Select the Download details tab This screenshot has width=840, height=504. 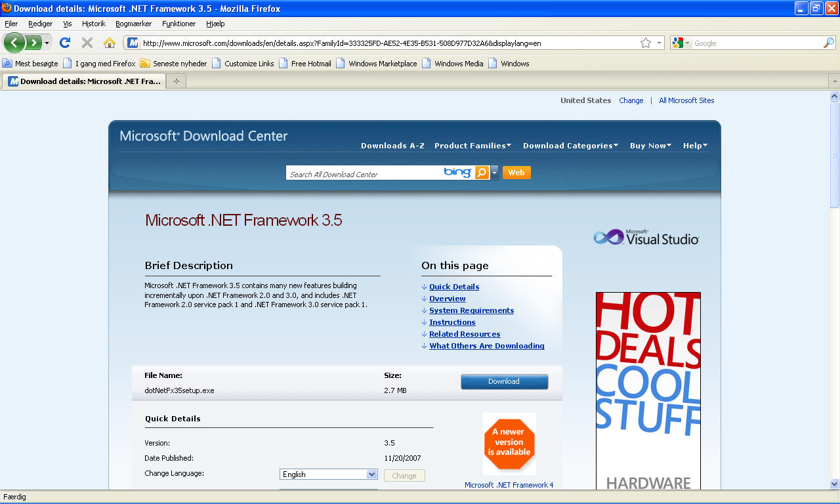(84, 81)
